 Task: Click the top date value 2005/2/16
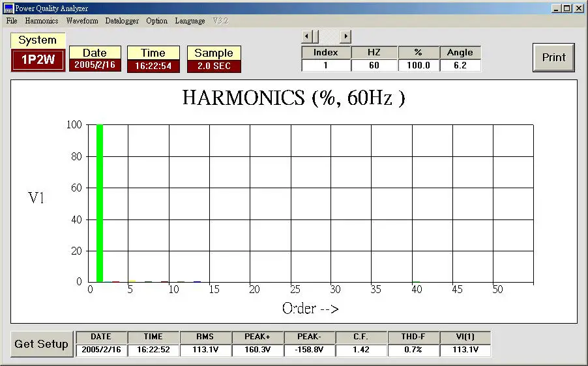[95, 64]
